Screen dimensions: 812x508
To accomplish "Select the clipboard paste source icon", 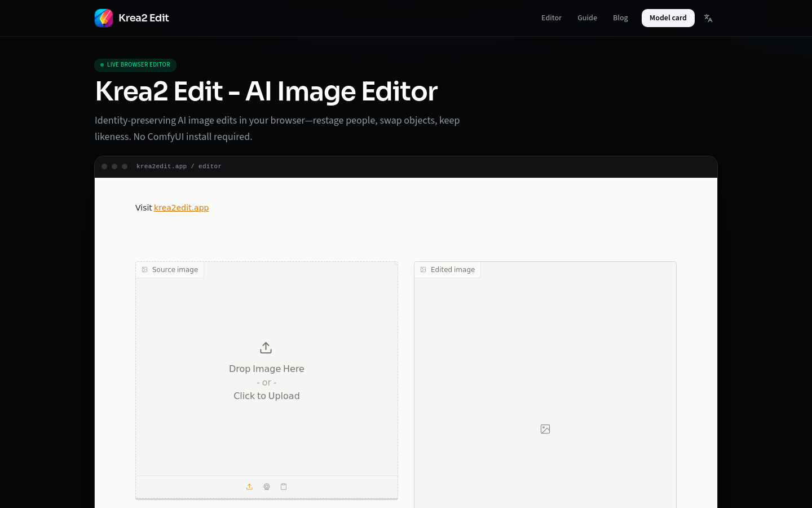I will point(284,487).
